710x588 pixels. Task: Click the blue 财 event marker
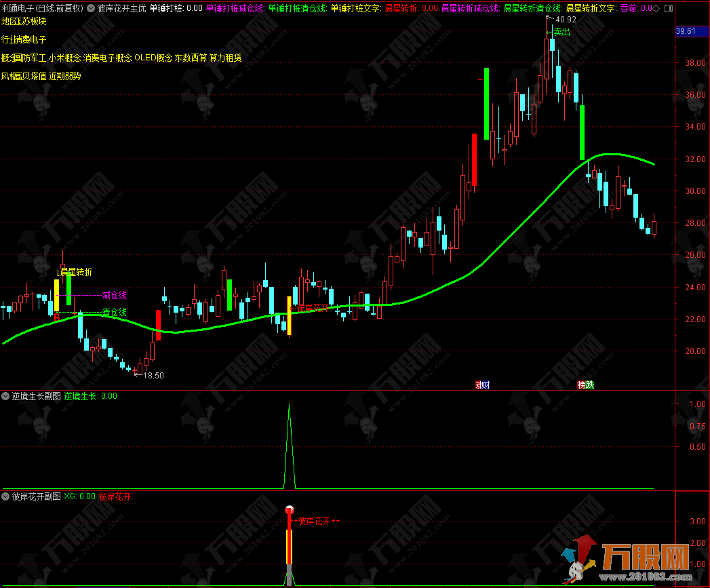(x=486, y=385)
